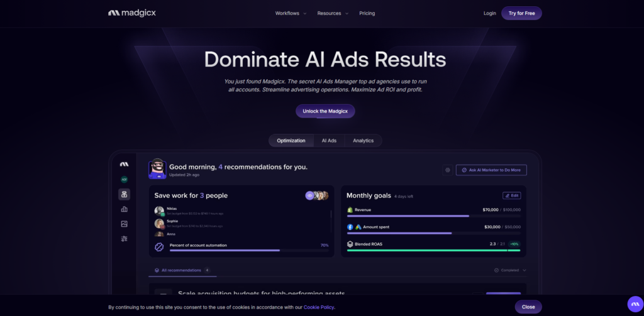Click the Unlock the Madgicx button

click(325, 111)
